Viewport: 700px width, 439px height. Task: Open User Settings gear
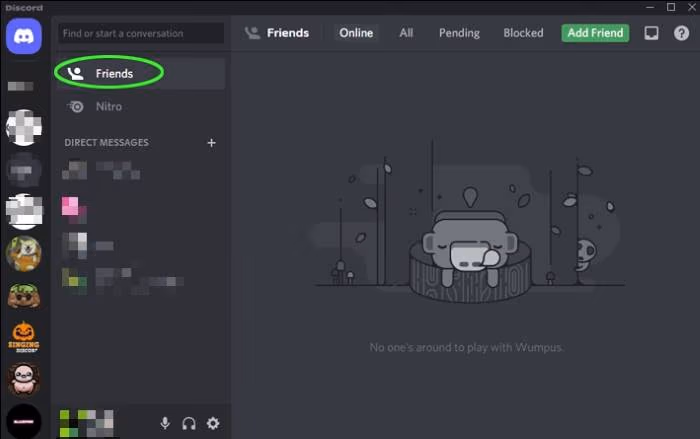[213, 423]
